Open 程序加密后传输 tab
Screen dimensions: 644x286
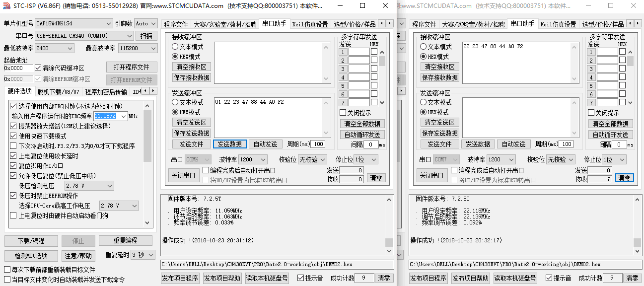coord(106,92)
